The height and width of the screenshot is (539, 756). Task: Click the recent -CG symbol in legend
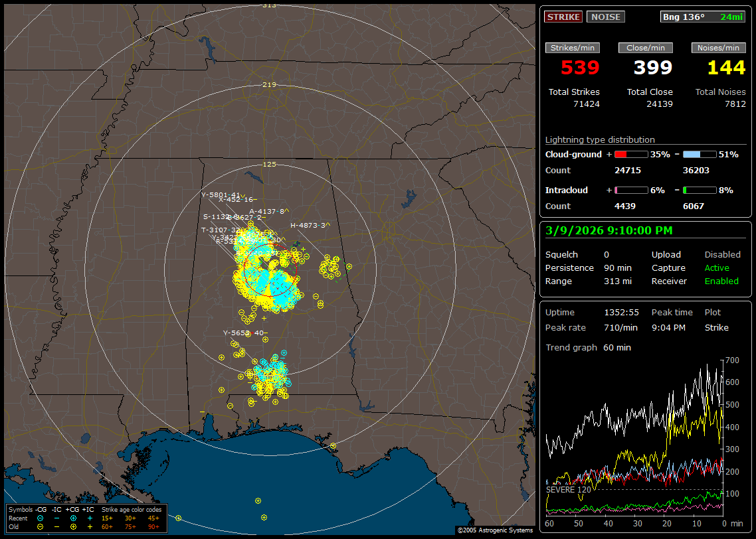click(40, 518)
